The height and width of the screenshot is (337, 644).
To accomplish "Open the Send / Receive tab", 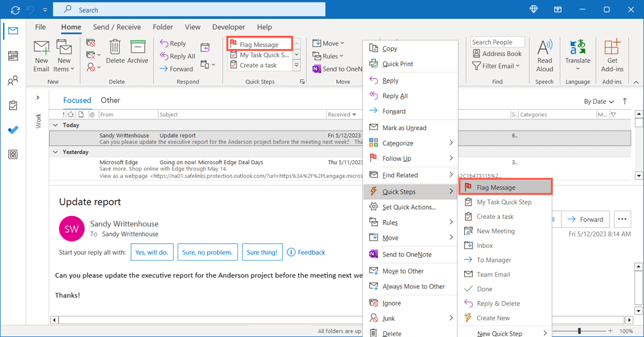I will click(x=118, y=27).
